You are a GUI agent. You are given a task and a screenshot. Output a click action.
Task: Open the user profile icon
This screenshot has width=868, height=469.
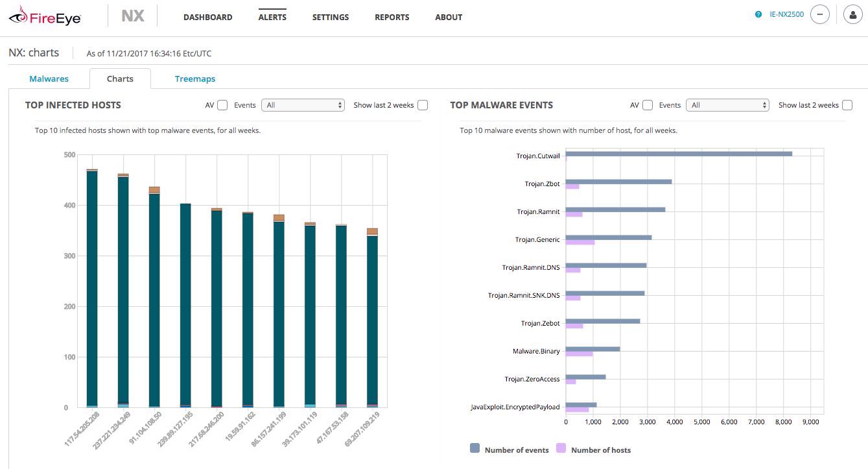(854, 14)
